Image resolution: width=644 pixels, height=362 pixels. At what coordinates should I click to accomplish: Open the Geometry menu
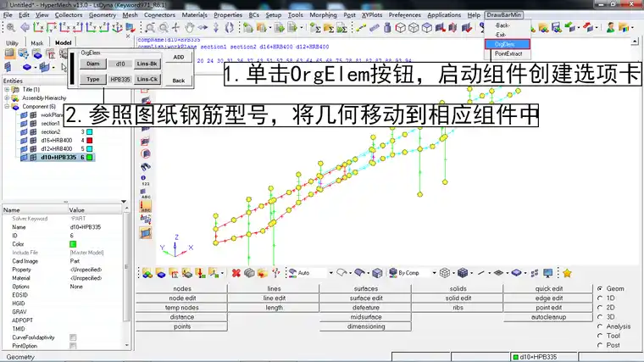point(103,14)
